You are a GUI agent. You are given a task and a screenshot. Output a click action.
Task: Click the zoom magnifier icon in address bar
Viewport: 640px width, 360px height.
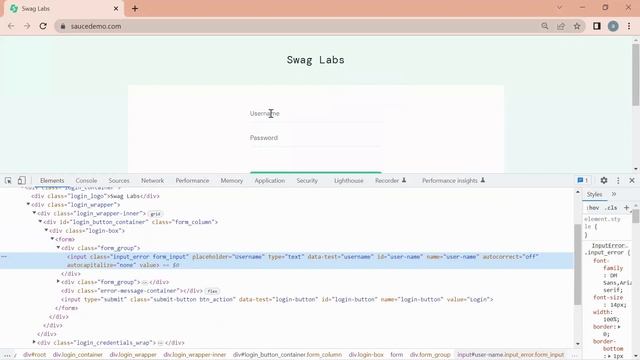tap(544, 26)
